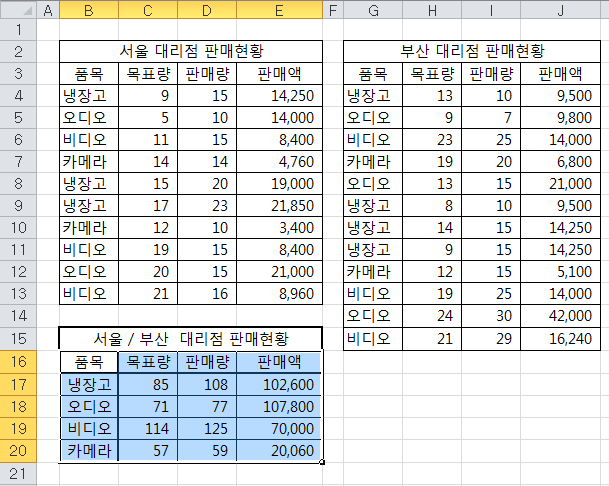
Task: Select column J header
Action: click(561, 9)
